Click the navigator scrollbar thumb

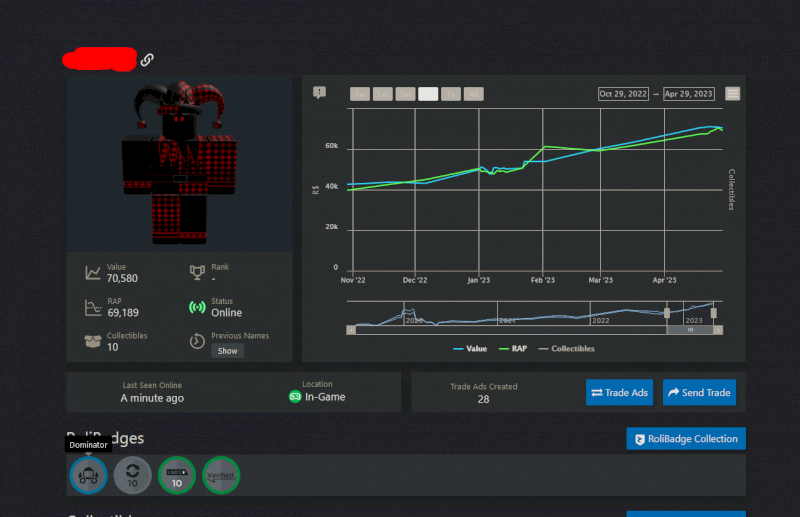click(x=690, y=330)
